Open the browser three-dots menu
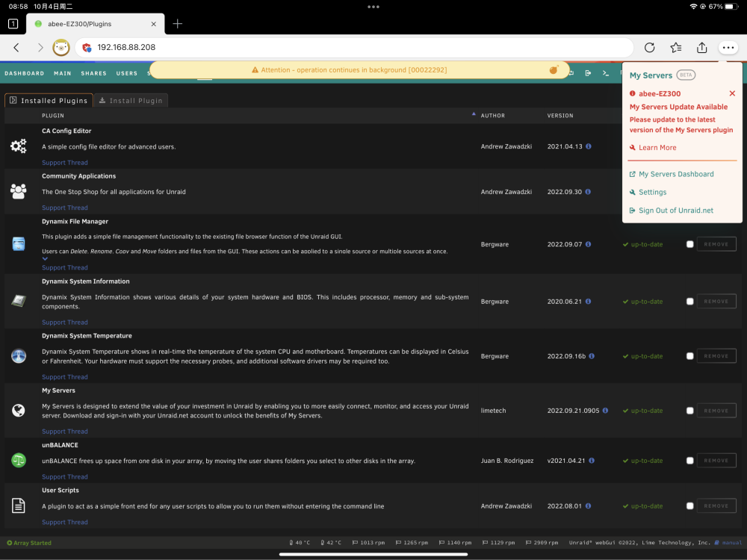This screenshot has height=560, width=747. (x=728, y=47)
